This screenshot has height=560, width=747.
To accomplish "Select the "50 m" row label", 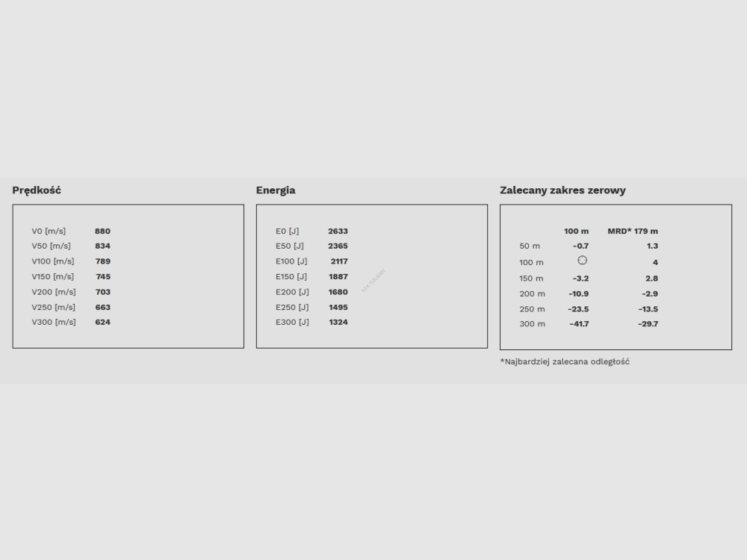I will coord(530,246).
